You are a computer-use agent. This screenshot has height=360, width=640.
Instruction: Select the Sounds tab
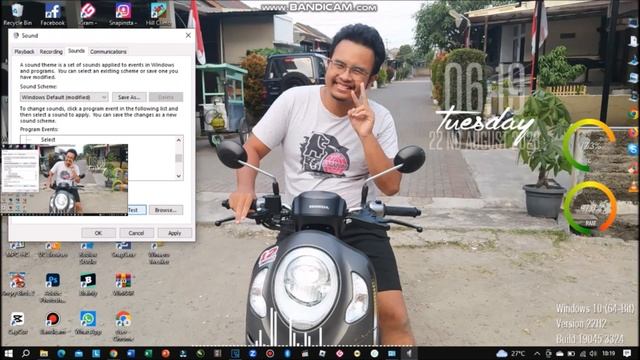[x=76, y=51]
